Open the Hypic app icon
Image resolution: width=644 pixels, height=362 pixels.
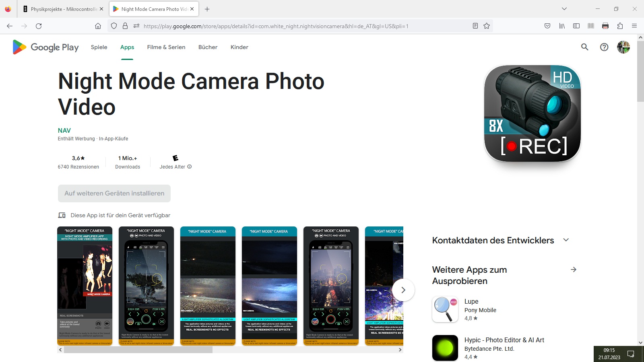pos(445,348)
